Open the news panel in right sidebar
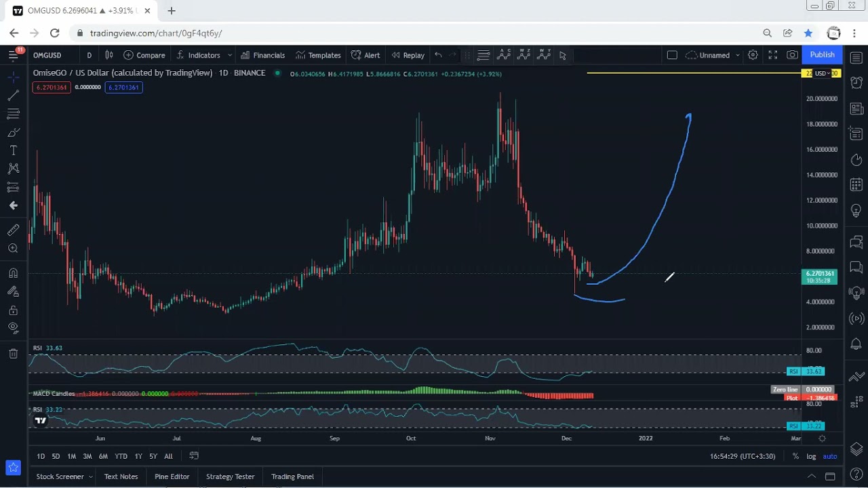The width and height of the screenshot is (868, 488). click(x=856, y=108)
